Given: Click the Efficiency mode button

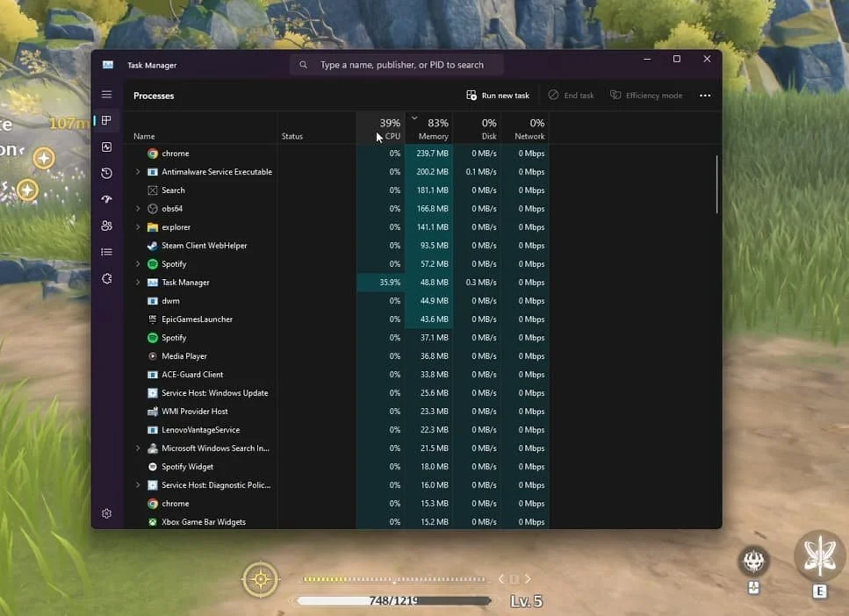Looking at the screenshot, I should click(646, 96).
